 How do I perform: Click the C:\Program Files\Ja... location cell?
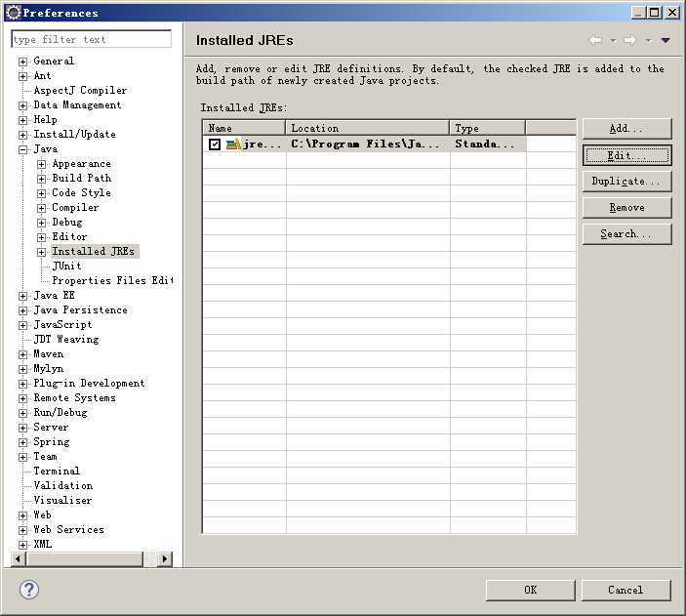[x=368, y=144]
